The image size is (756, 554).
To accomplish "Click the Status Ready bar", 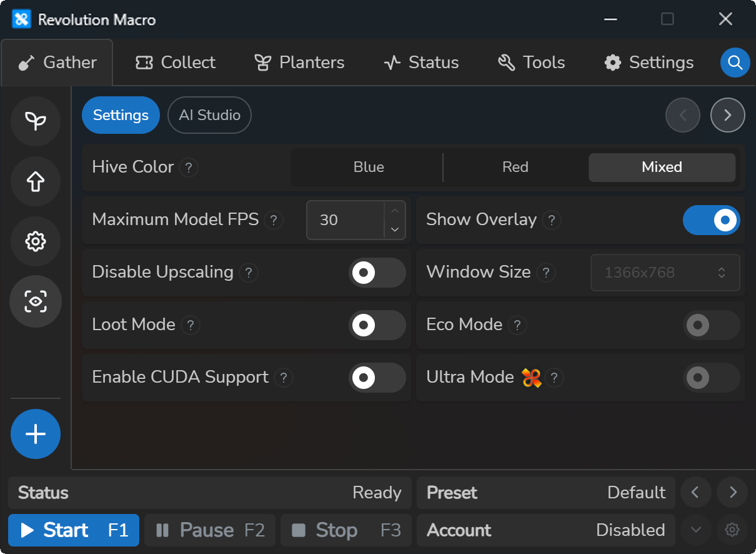I will tap(210, 493).
